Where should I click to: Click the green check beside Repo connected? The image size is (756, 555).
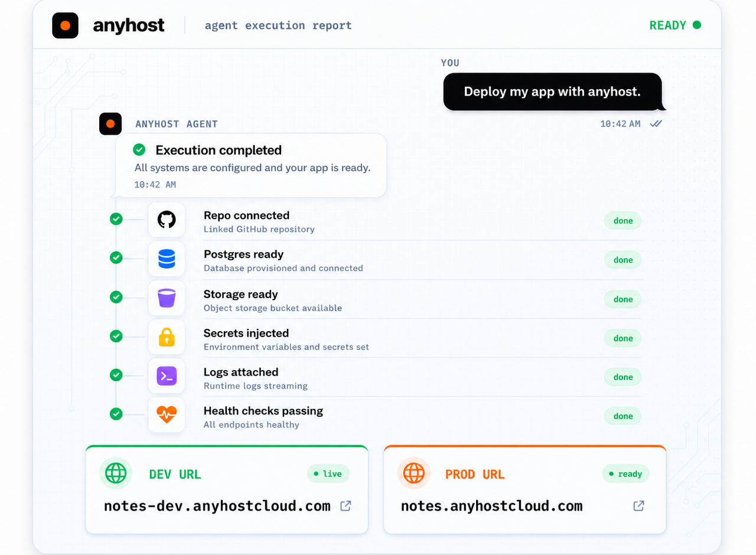click(116, 219)
